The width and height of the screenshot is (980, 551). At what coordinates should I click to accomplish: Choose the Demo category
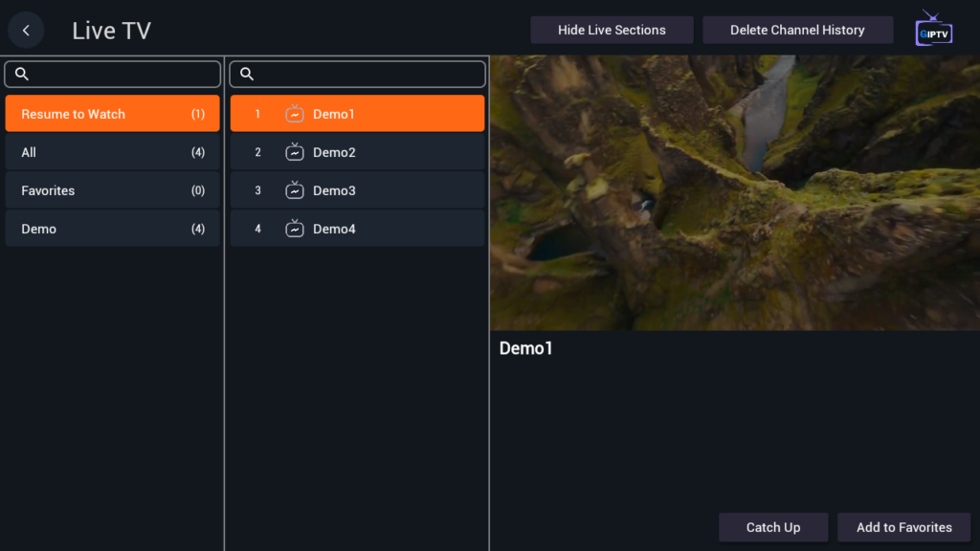click(x=112, y=229)
